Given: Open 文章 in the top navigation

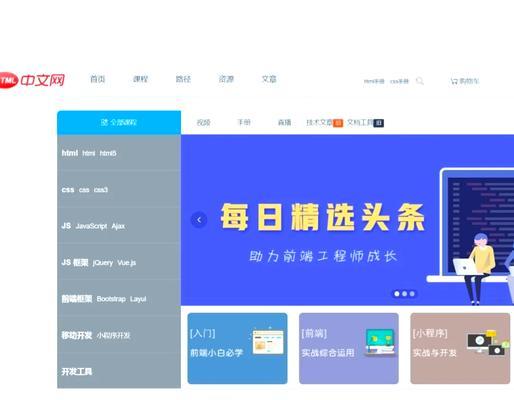Looking at the screenshot, I should click(x=269, y=79).
